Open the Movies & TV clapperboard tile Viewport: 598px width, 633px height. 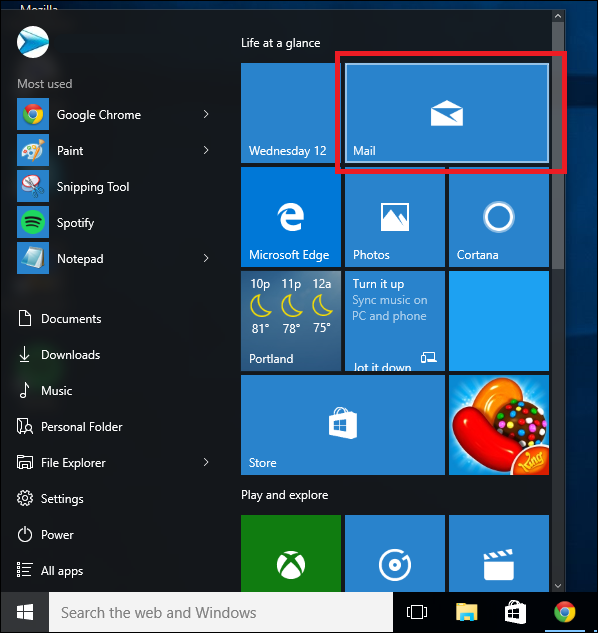(499, 553)
